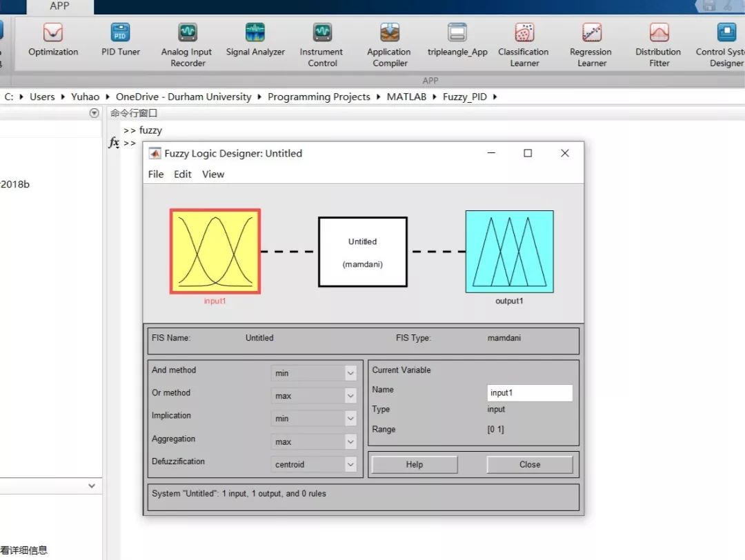The width and height of the screenshot is (745, 560).
Task: Click the output1 label under cyan box
Action: point(509,301)
